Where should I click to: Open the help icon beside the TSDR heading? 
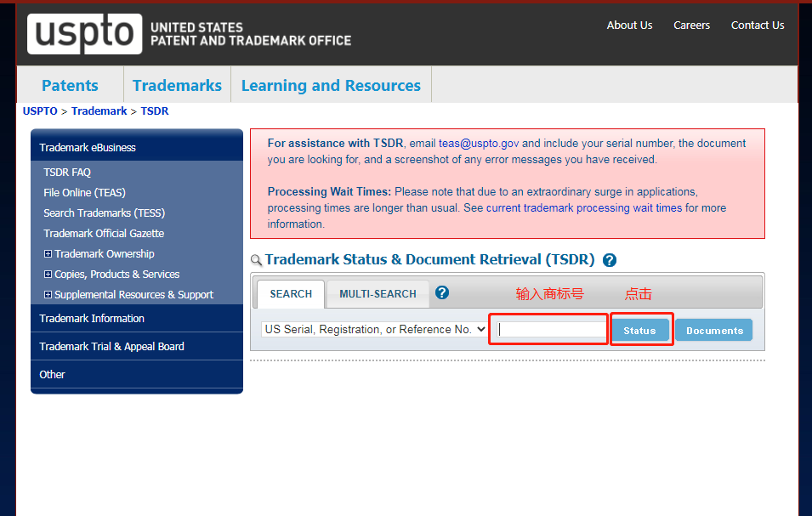(x=610, y=260)
